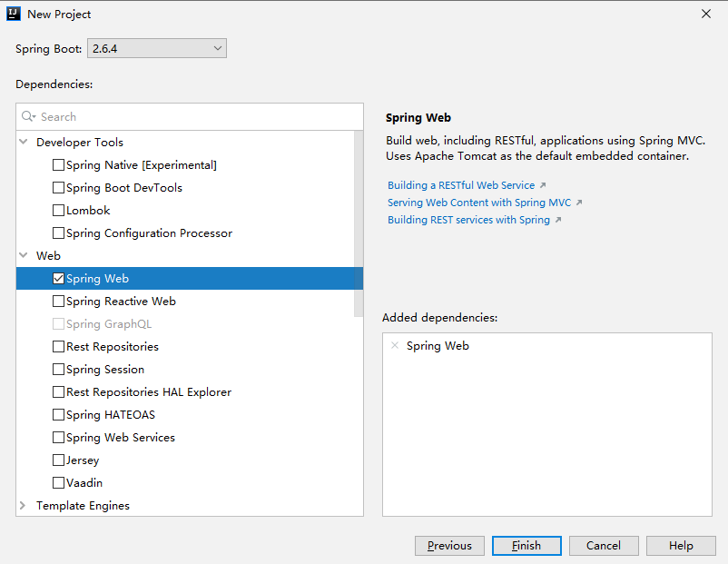Open the Spring Boot version dropdown
The width and height of the screenshot is (728, 564).
(x=157, y=48)
